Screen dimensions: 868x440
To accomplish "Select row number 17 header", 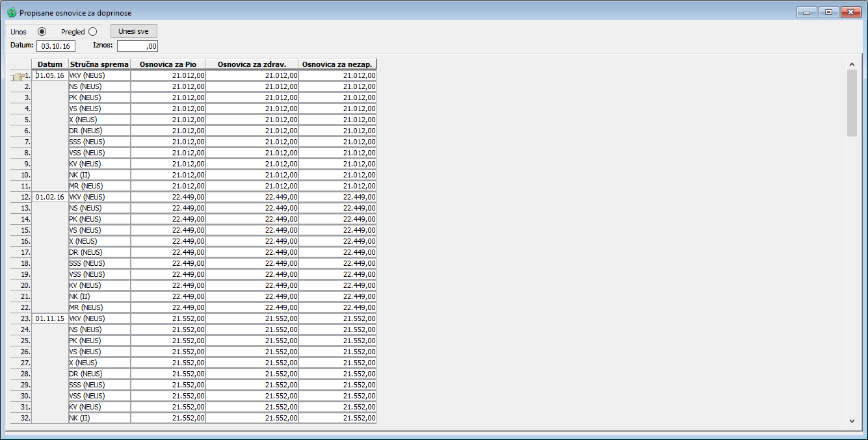I will coord(21,252).
